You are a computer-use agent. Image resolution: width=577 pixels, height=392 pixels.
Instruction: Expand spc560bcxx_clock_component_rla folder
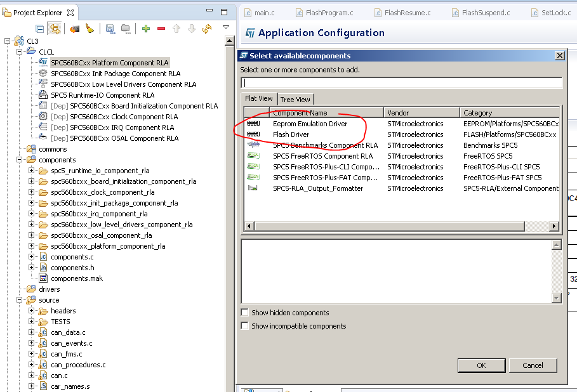[31, 192]
